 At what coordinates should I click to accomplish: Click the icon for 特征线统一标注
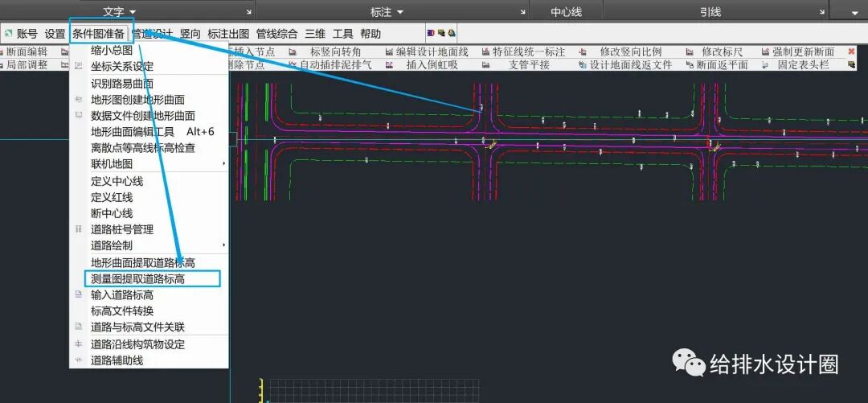485,52
